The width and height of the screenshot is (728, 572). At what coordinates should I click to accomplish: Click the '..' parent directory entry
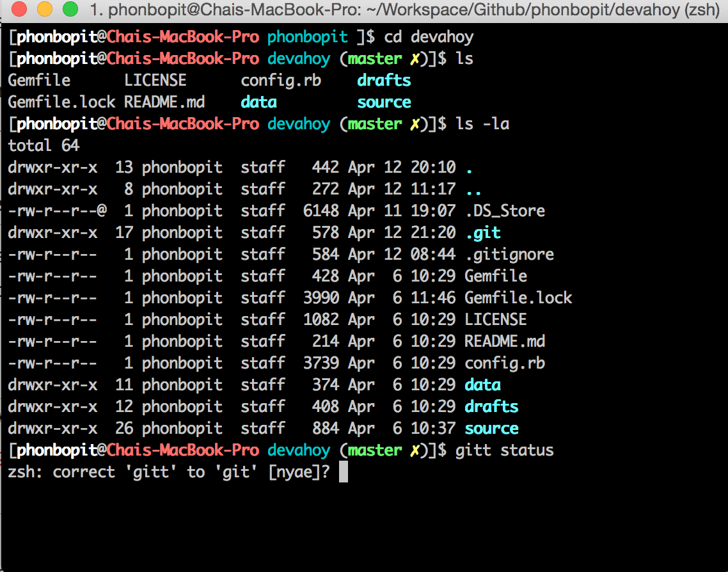473,192
